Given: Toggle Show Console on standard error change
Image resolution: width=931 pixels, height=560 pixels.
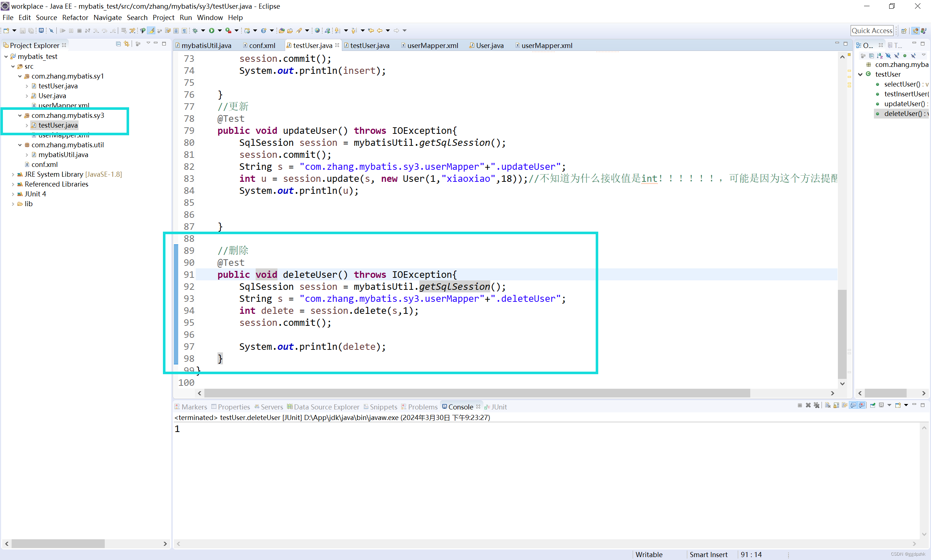Looking at the screenshot, I should (862, 405).
